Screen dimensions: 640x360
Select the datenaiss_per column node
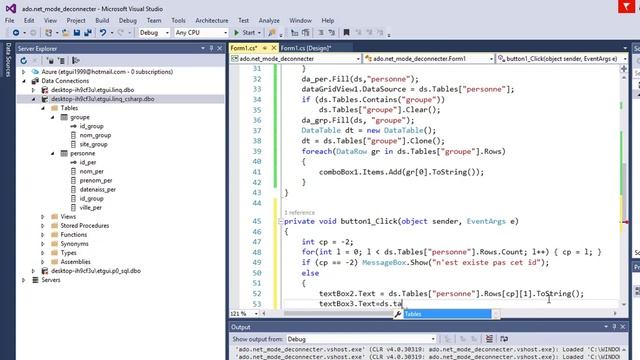pos(98,189)
